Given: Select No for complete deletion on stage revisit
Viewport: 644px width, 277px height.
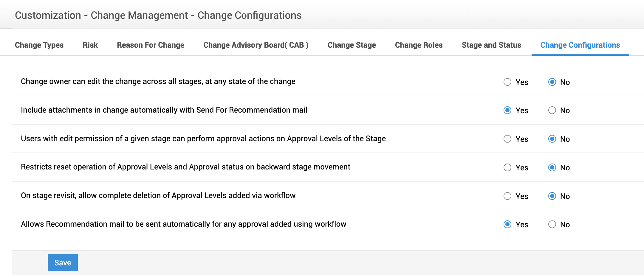Looking at the screenshot, I should 552,196.
